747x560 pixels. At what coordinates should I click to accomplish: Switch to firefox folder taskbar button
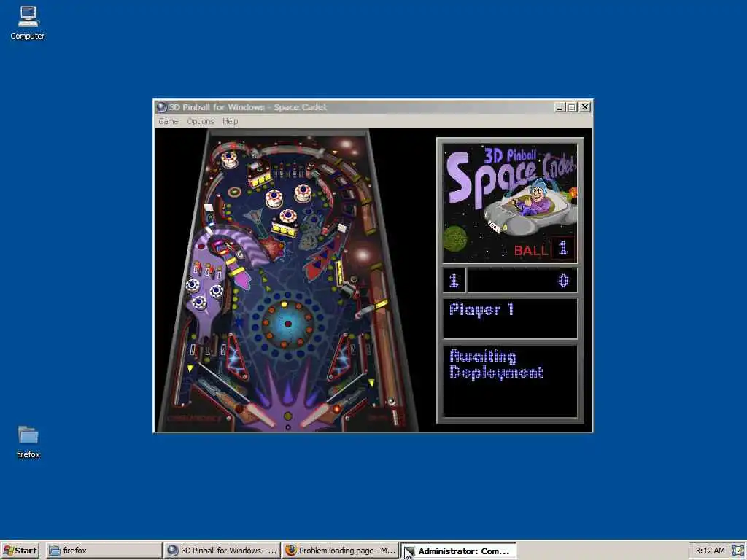(104, 551)
